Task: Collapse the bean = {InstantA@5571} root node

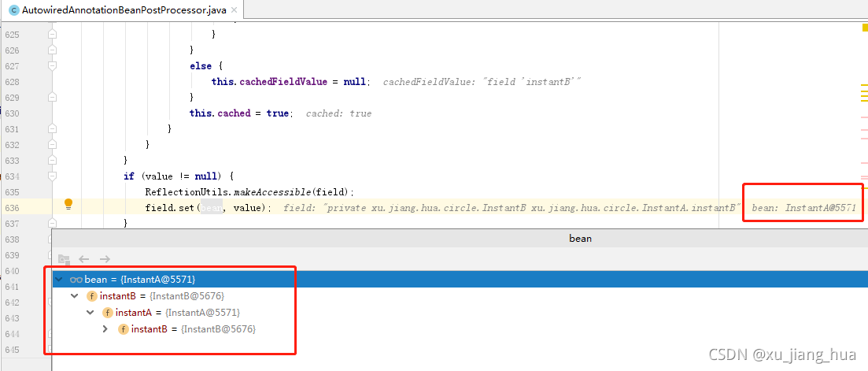Action: point(59,280)
